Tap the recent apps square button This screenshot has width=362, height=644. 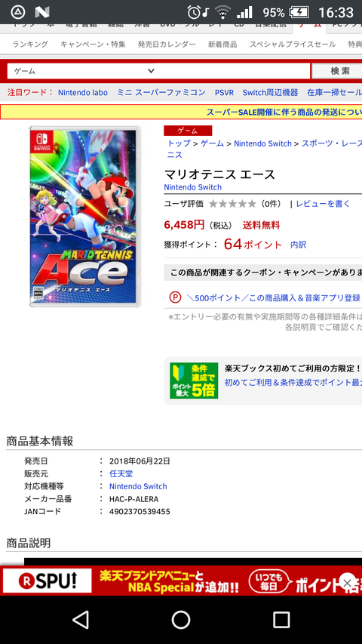click(x=281, y=620)
